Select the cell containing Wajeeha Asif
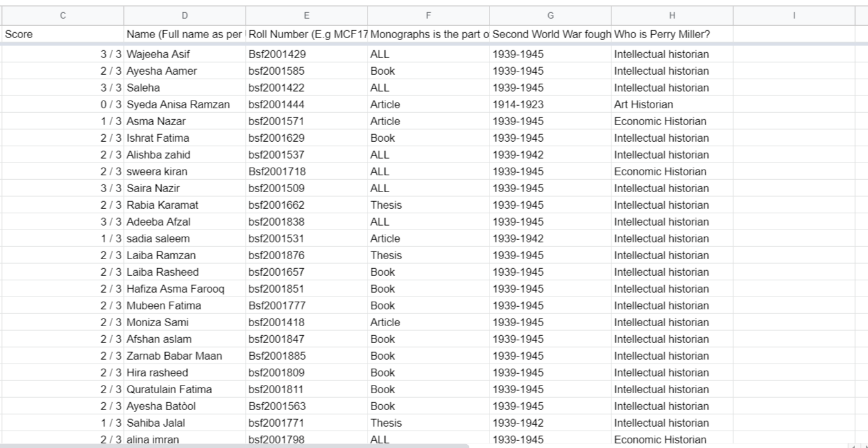Viewport: 868px width, 448px height. point(184,54)
